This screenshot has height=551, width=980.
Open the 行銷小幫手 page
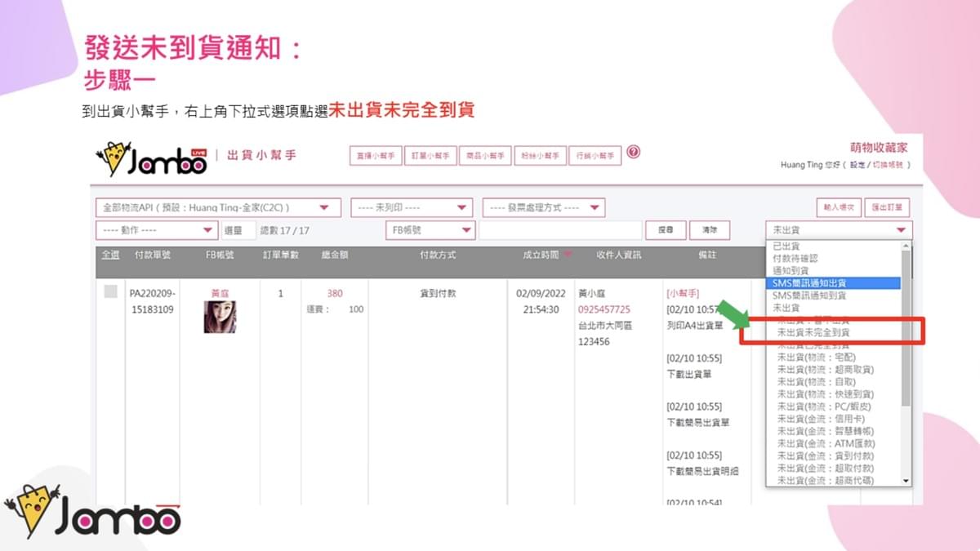tap(595, 155)
